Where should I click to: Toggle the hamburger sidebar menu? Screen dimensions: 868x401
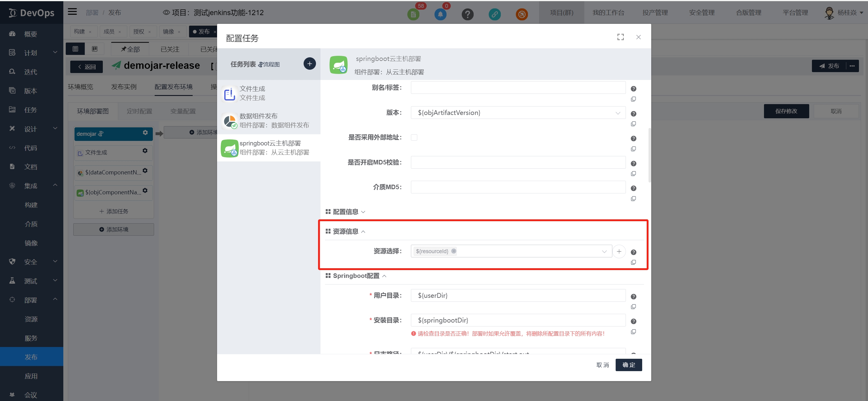72,12
